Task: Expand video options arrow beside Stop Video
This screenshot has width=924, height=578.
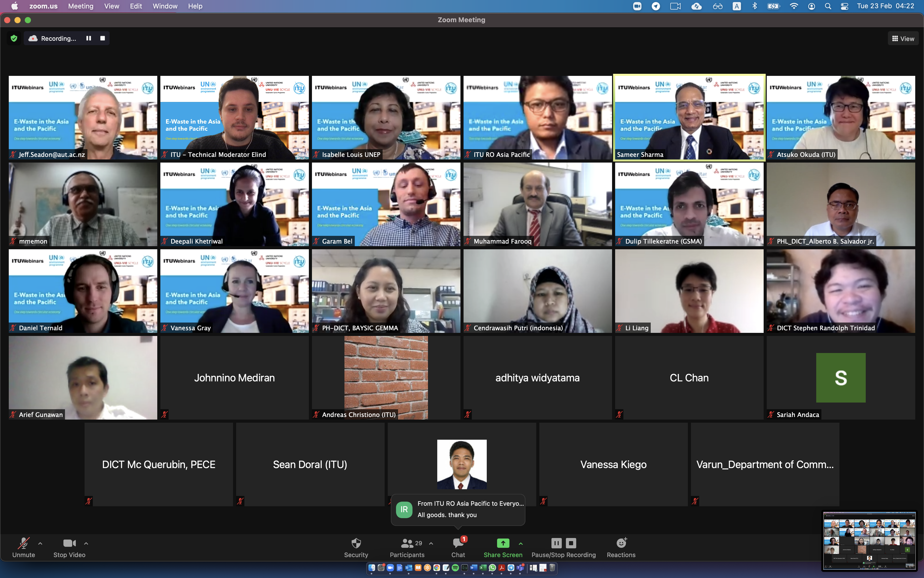Action: click(x=86, y=543)
